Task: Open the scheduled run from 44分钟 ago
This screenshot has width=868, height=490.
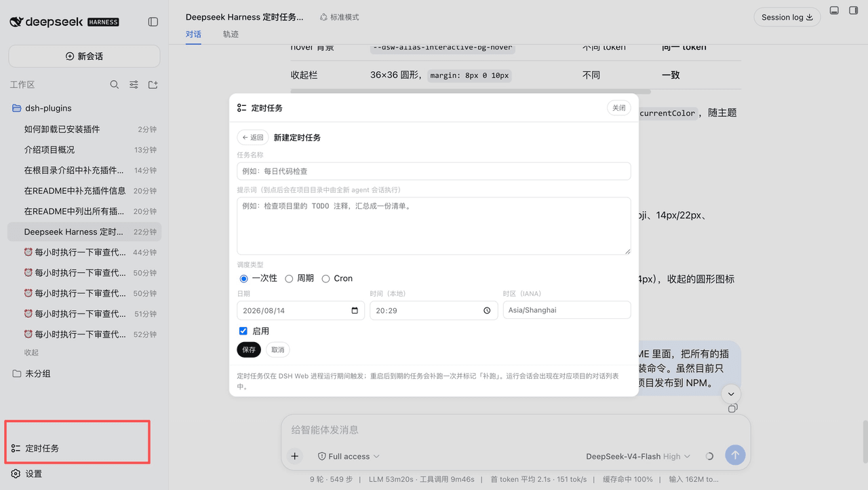Action: click(84, 252)
